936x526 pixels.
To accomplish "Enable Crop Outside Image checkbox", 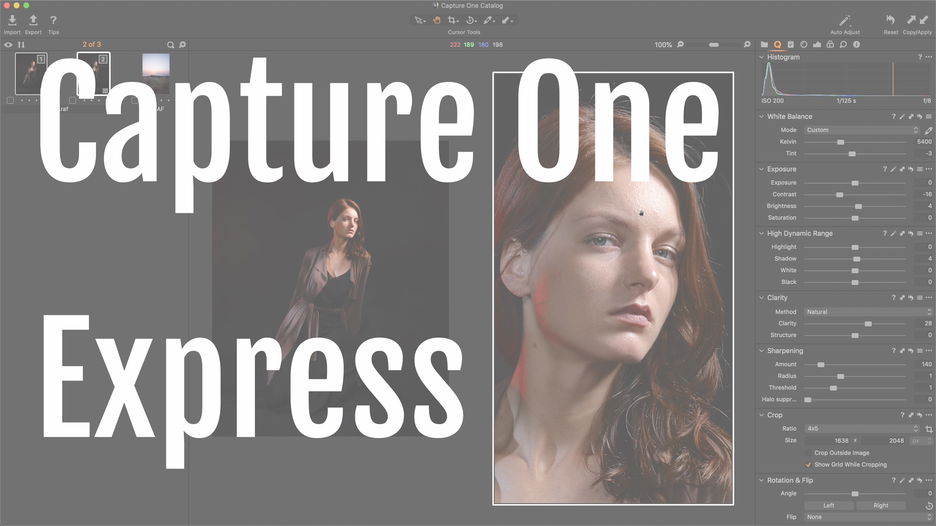I will (x=808, y=453).
